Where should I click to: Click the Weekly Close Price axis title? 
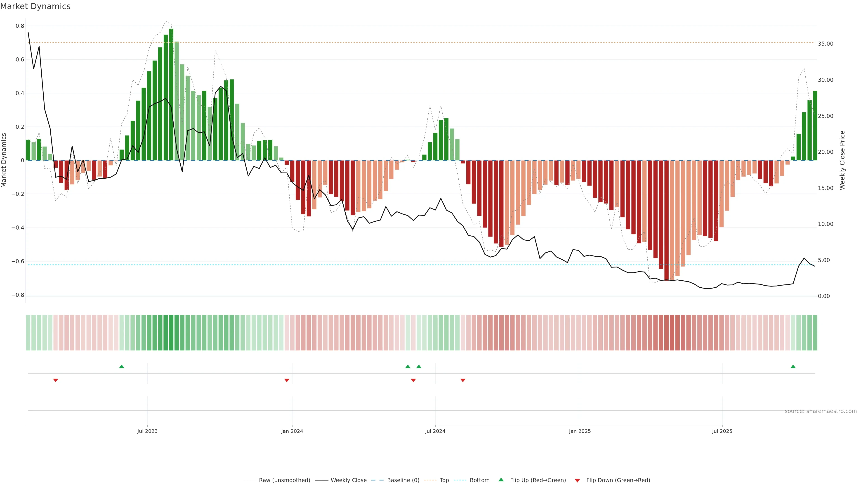click(842, 160)
